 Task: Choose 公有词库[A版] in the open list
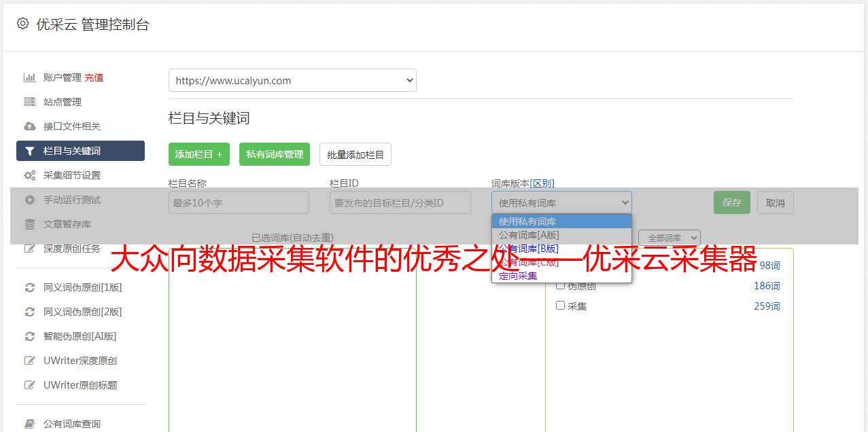(x=561, y=235)
